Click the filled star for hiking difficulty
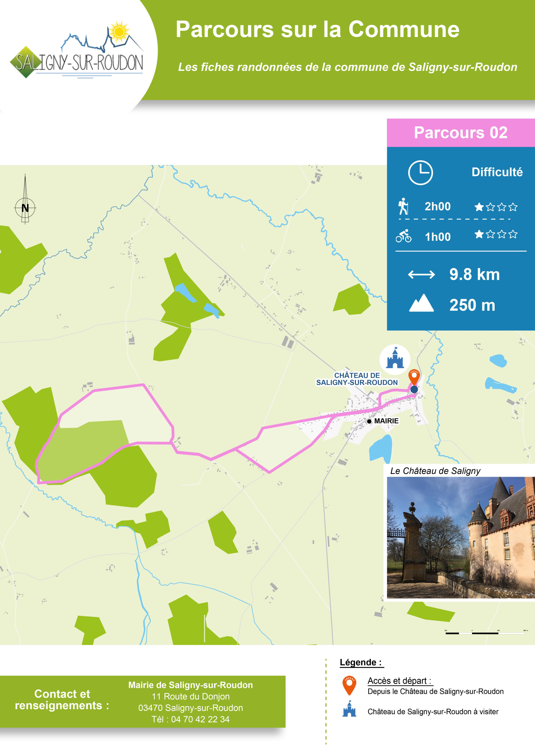 coord(479,207)
